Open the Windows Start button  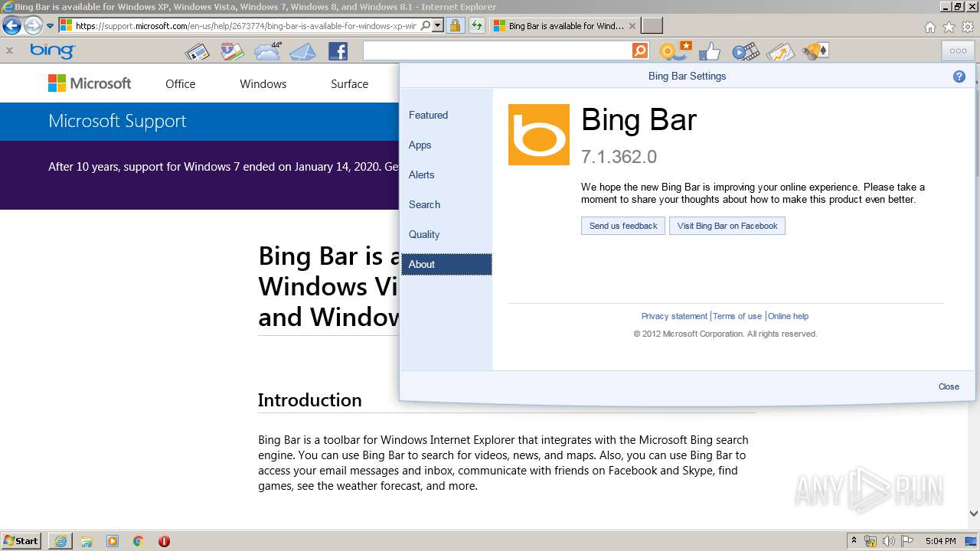pyautogui.click(x=21, y=540)
